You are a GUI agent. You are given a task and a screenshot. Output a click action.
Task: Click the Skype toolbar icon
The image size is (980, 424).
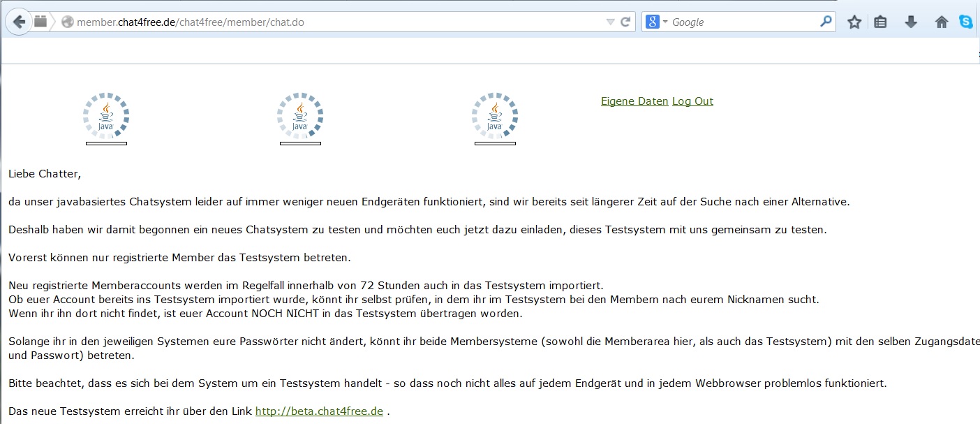pyautogui.click(x=966, y=22)
